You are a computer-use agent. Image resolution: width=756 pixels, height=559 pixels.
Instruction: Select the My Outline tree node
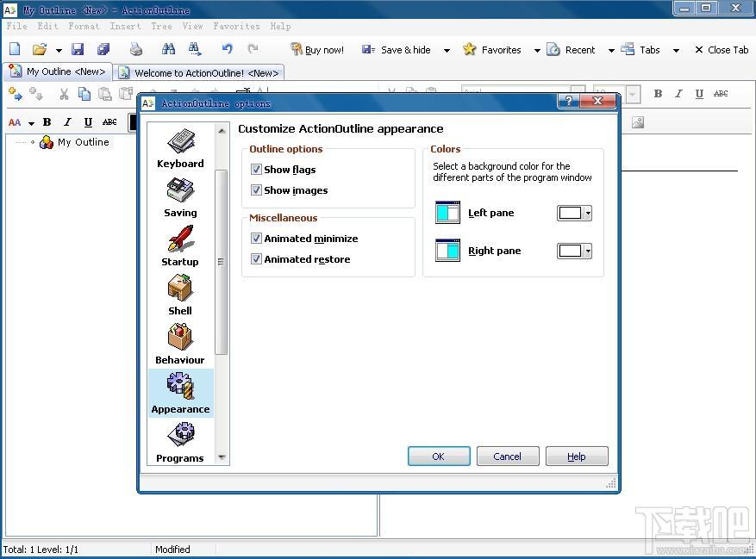83,142
